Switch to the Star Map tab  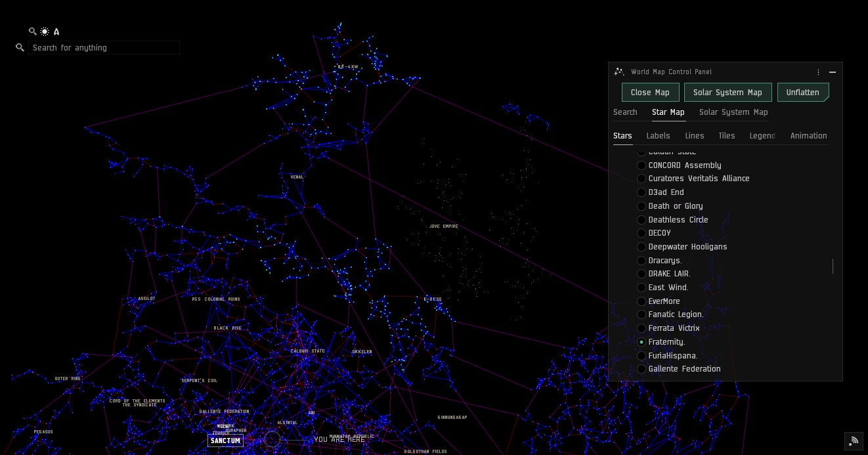[668, 112]
